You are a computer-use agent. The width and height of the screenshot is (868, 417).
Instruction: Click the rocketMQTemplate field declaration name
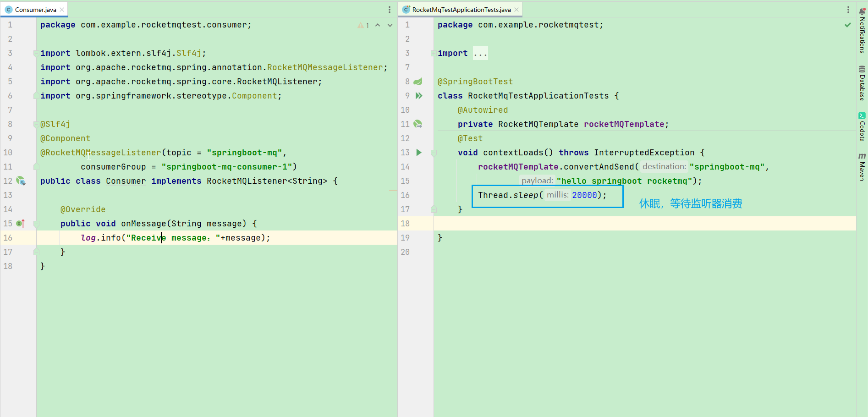point(624,124)
